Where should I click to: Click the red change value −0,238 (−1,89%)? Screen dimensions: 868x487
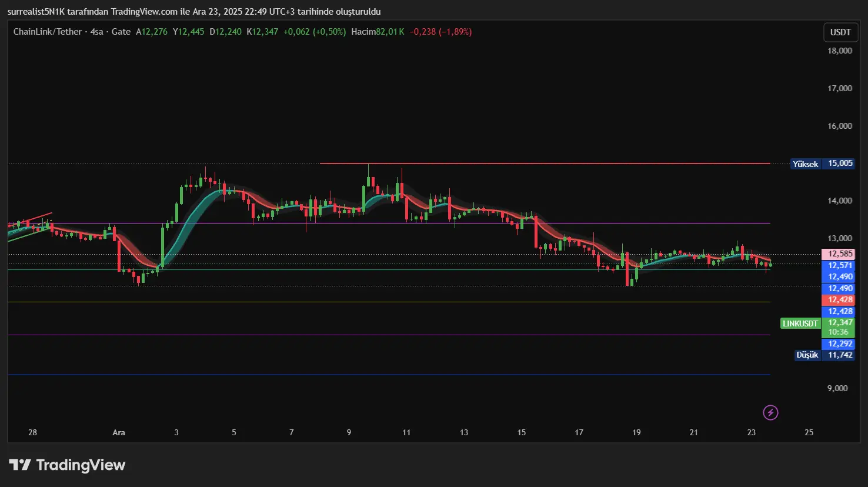coord(440,32)
